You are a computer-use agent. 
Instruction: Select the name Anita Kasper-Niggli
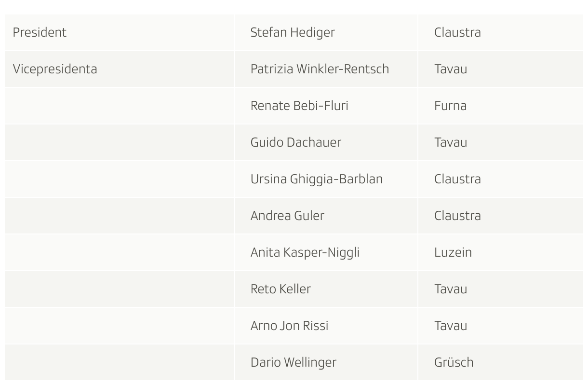tap(305, 252)
